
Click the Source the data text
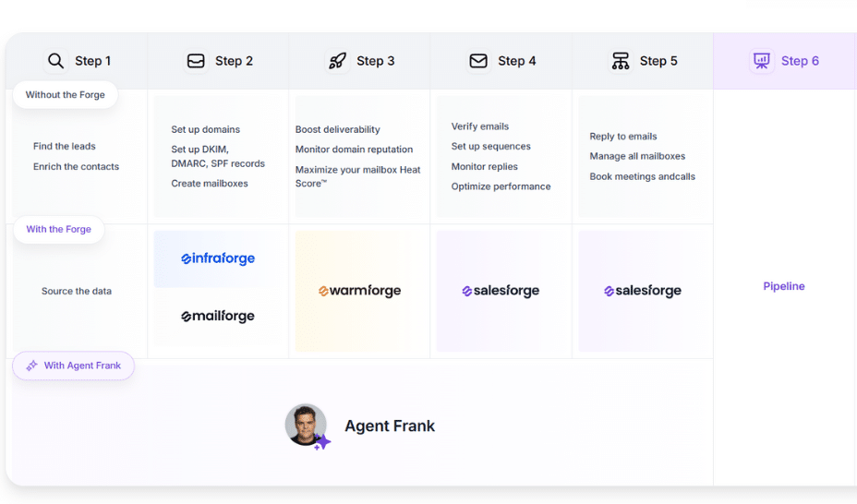[x=77, y=291]
